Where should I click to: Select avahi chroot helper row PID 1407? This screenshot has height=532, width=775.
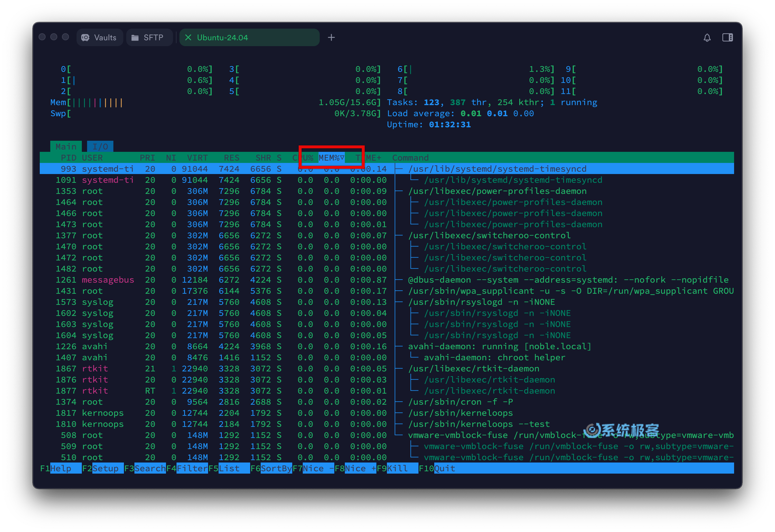tap(387, 357)
